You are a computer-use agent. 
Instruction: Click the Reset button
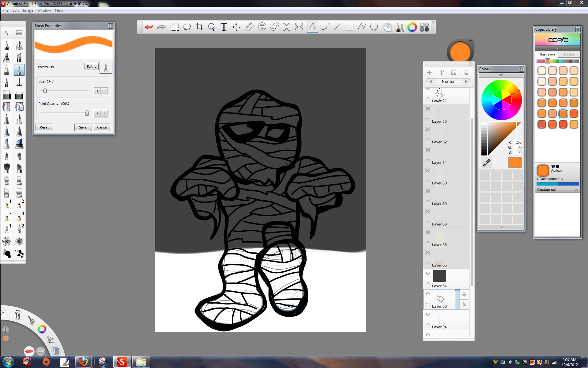pos(44,127)
